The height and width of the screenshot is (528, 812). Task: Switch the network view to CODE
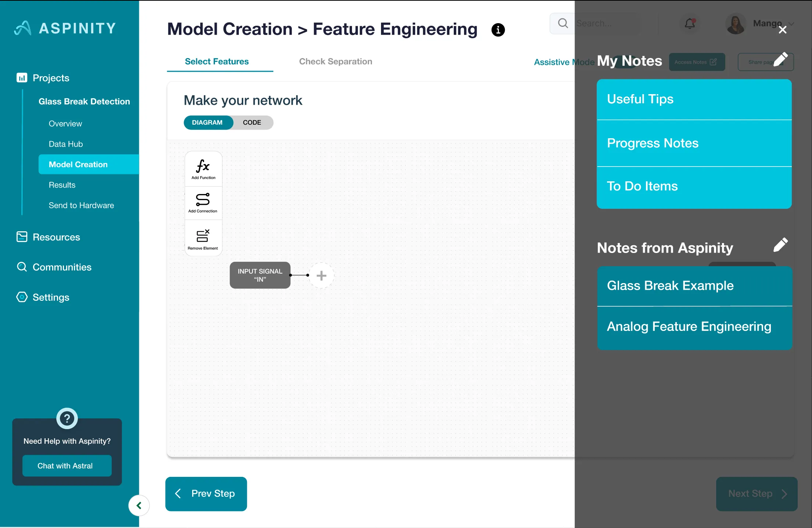click(x=252, y=122)
